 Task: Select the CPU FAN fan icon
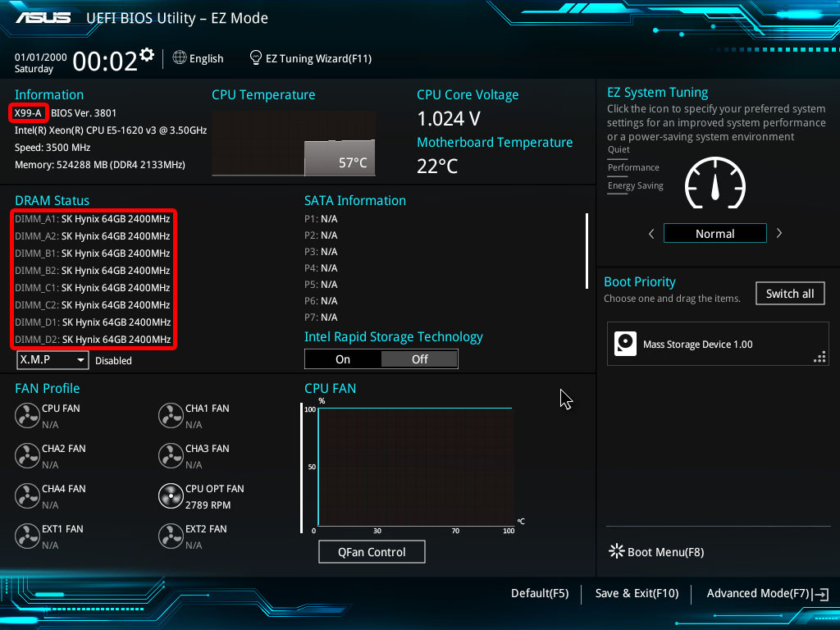pyautogui.click(x=27, y=416)
